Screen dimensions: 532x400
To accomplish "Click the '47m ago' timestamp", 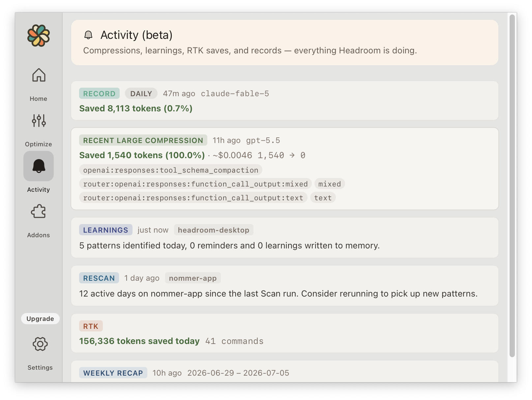I will (x=179, y=94).
